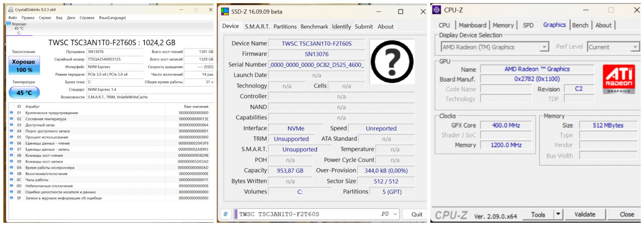Open the Сервис menu in CrystalDiskInfo

(x=45, y=18)
